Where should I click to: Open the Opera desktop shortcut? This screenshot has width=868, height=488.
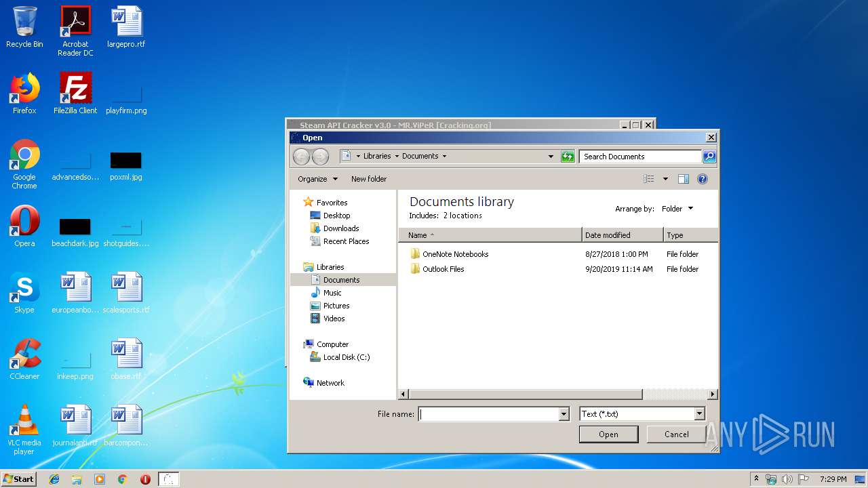point(24,226)
